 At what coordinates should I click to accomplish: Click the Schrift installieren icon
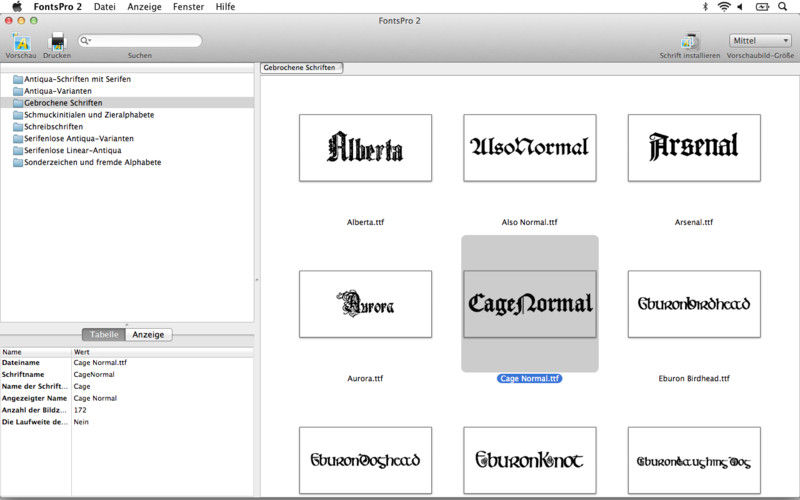[x=690, y=41]
